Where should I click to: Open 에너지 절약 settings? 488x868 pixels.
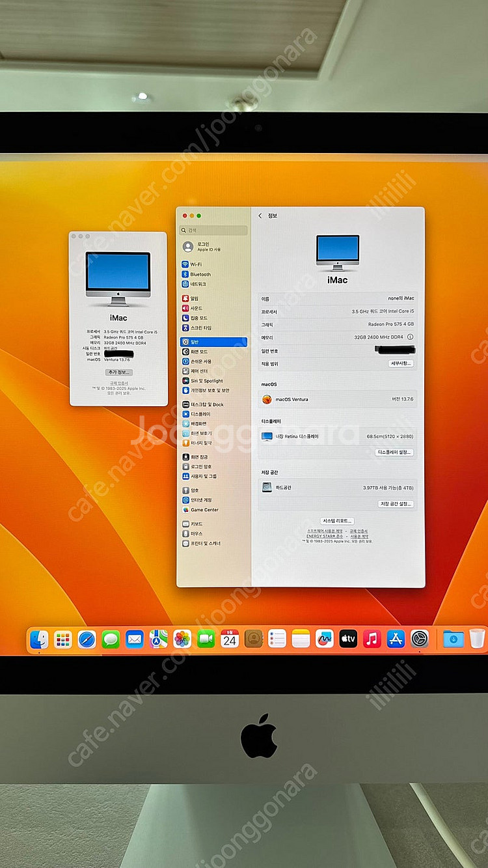point(213,443)
